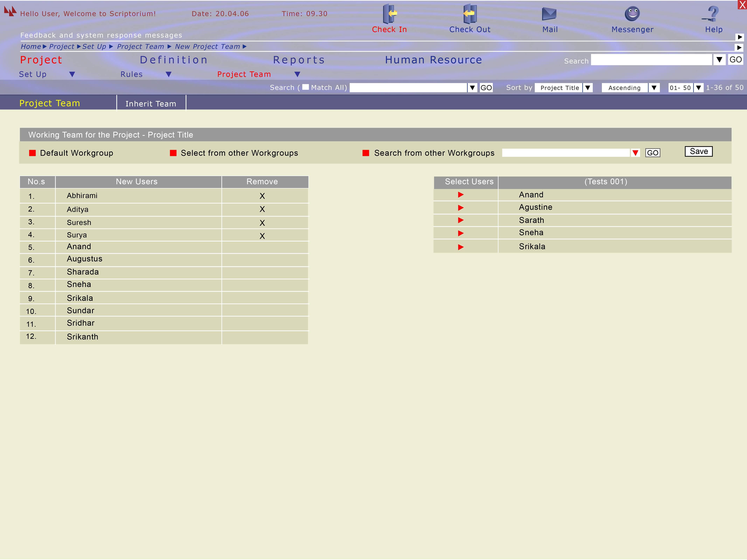Switch to the Inherit Team tab

coord(151,104)
